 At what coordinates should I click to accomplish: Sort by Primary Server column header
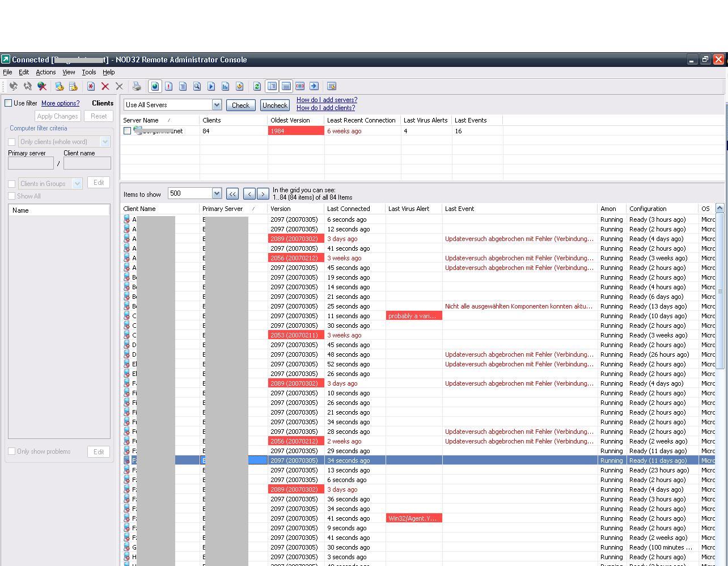click(234, 209)
